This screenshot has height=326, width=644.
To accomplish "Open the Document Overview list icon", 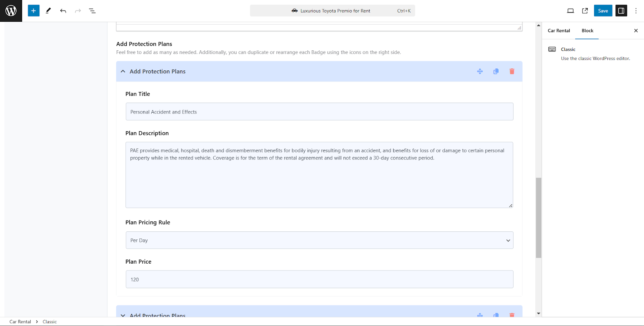I will click(92, 11).
